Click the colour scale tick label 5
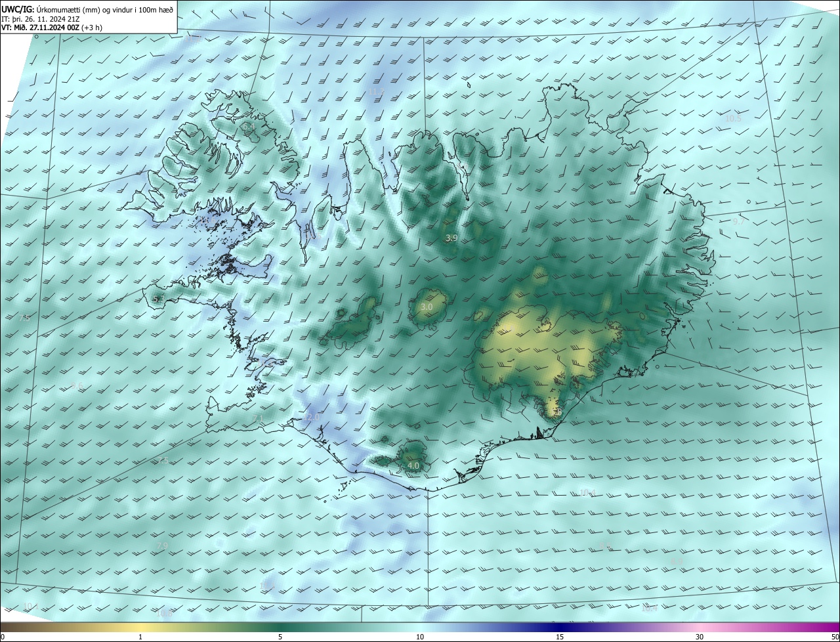Screen dimensions: 840x642 click(280, 637)
